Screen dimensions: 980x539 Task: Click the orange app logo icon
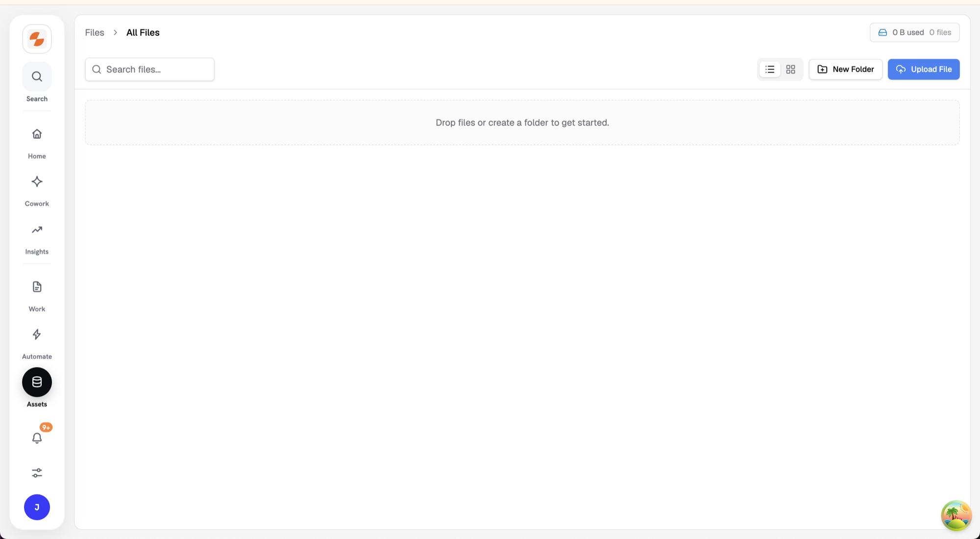point(37,39)
